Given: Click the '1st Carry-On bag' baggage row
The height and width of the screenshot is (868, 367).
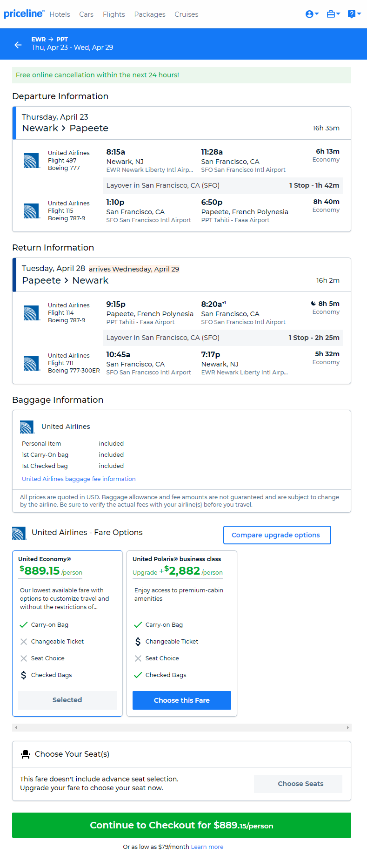Looking at the screenshot, I should 73,454.
